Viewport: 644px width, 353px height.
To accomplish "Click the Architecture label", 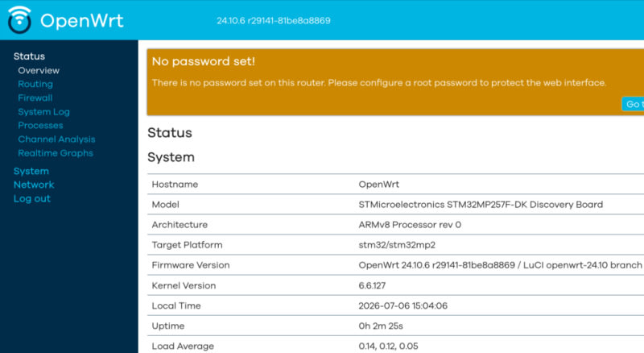I will click(x=180, y=225).
